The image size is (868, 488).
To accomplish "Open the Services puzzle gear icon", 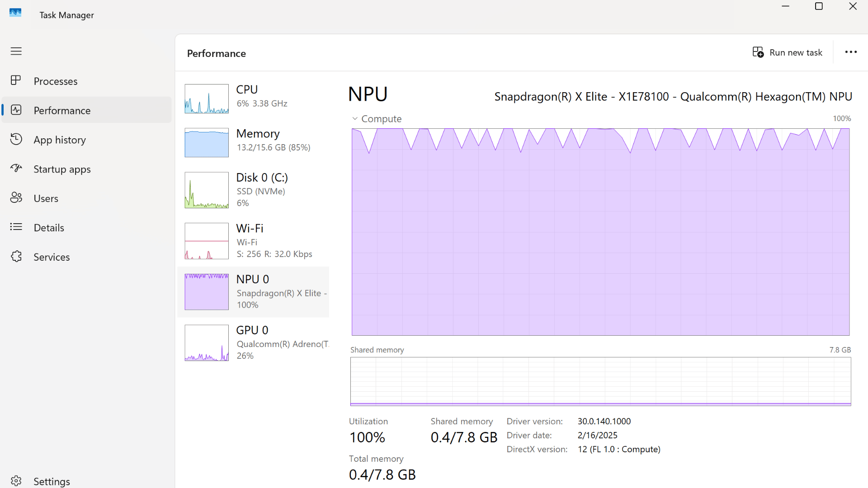I will (x=16, y=256).
